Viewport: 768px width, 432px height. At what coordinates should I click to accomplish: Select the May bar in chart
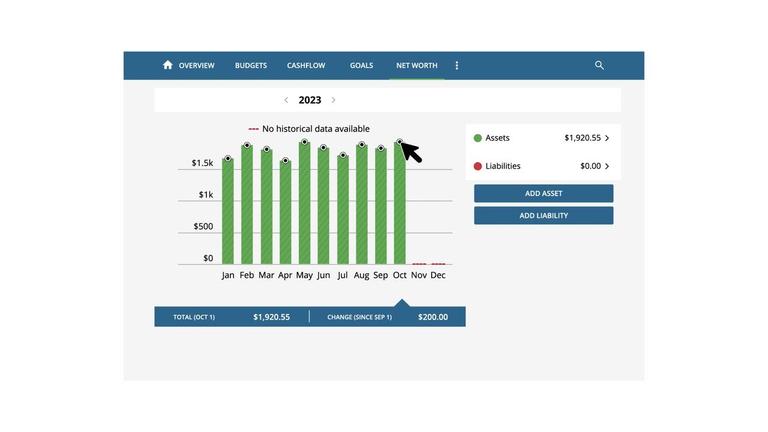tap(304, 204)
